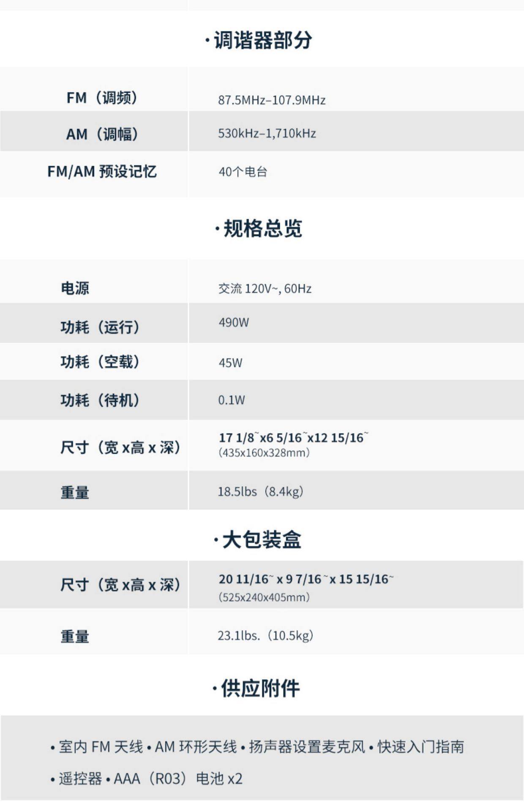Click the 电源 row label
Image resolution: width=524 pixels, height=812 pixels.
[x=75, y=288]
